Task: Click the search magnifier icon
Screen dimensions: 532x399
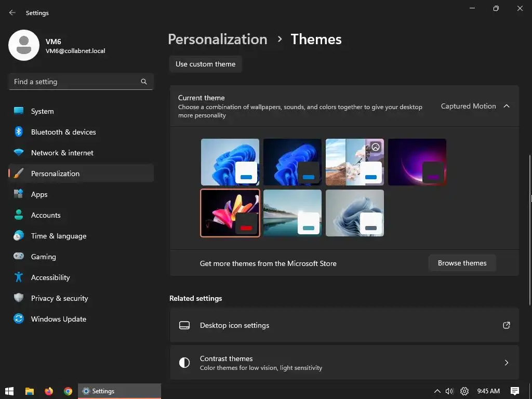Action: click(144, 82)
